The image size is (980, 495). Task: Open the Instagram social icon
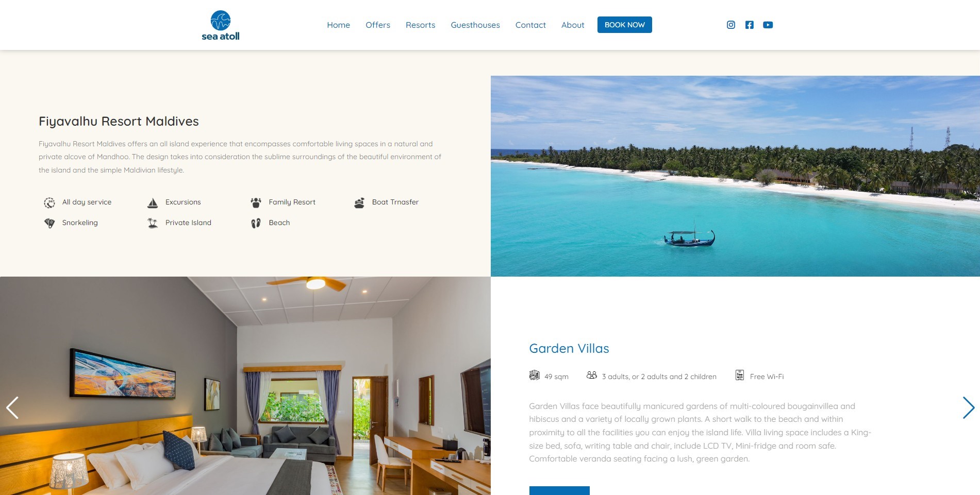coord(730,25)
